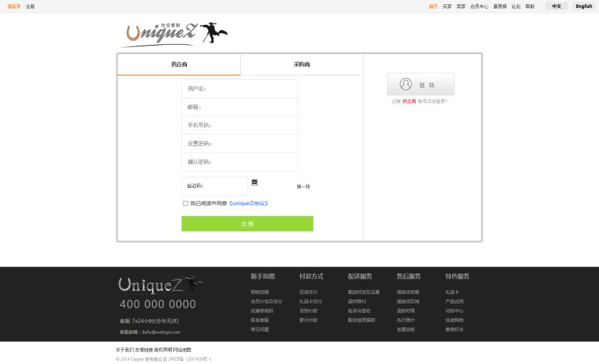
Task: Click the UniqueZ logo in the footer
Action: point(160,285)
